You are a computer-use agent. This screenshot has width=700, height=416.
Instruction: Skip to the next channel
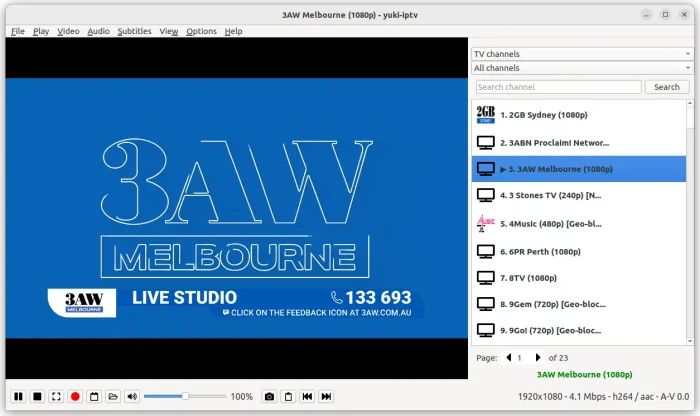click(x=326, y=397)
